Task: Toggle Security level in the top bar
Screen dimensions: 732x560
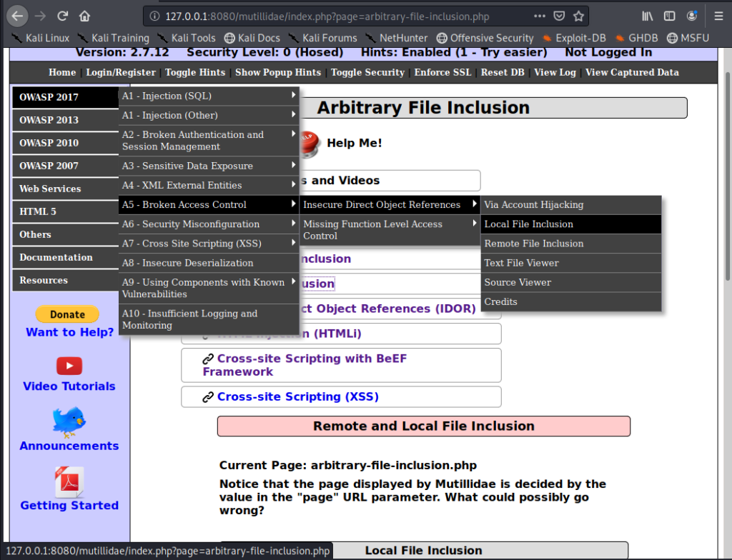Action: [367, 72]
